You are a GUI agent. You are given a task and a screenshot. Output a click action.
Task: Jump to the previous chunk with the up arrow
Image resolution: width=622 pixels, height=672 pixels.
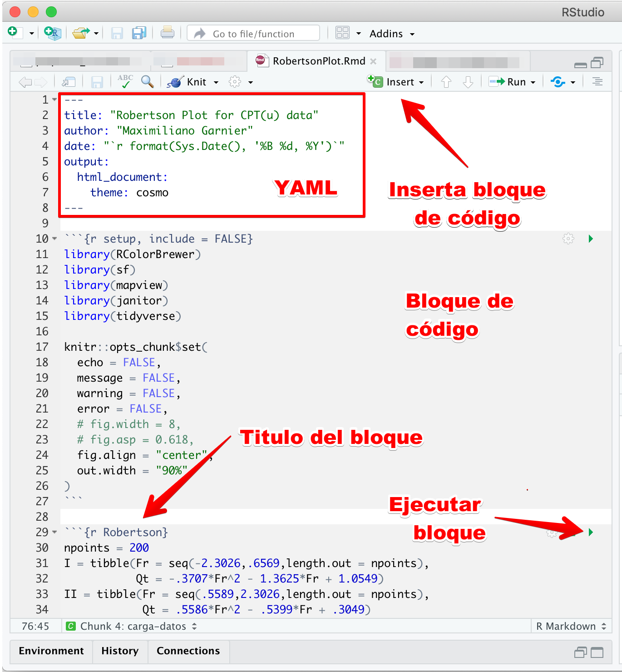click(x=446, y=82)
